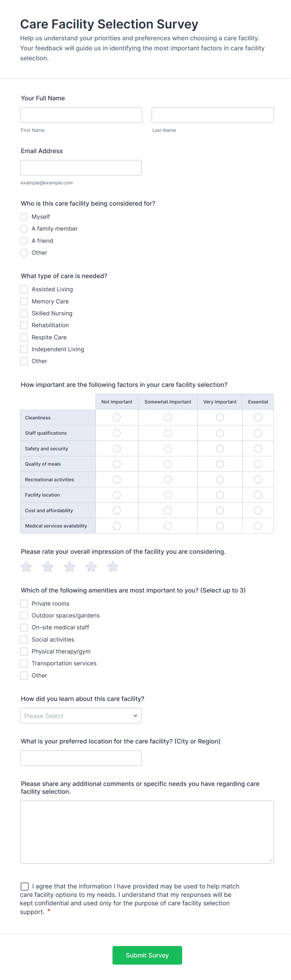This screenshot has width=291, height=980.
Task: Focus the Email Address input
Action: 81,167
